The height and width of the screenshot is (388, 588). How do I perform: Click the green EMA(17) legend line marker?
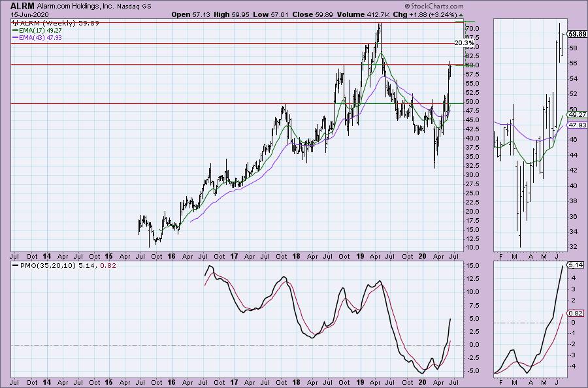click(x=16, y=30)
